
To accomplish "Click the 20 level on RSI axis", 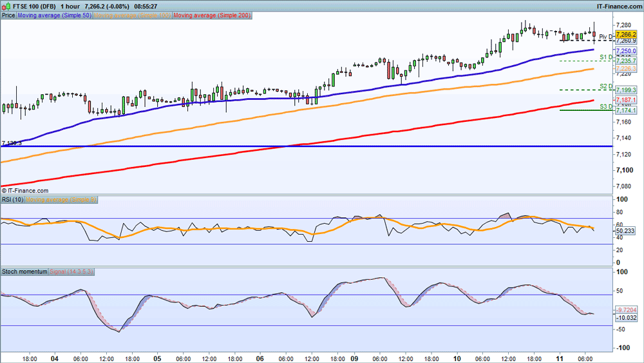I will [620, 250].
